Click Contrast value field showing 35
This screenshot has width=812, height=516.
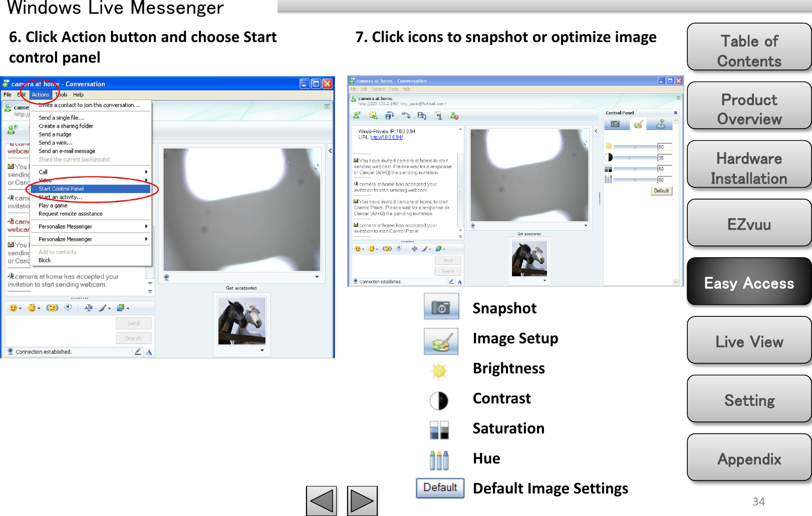tap(664, 158)
